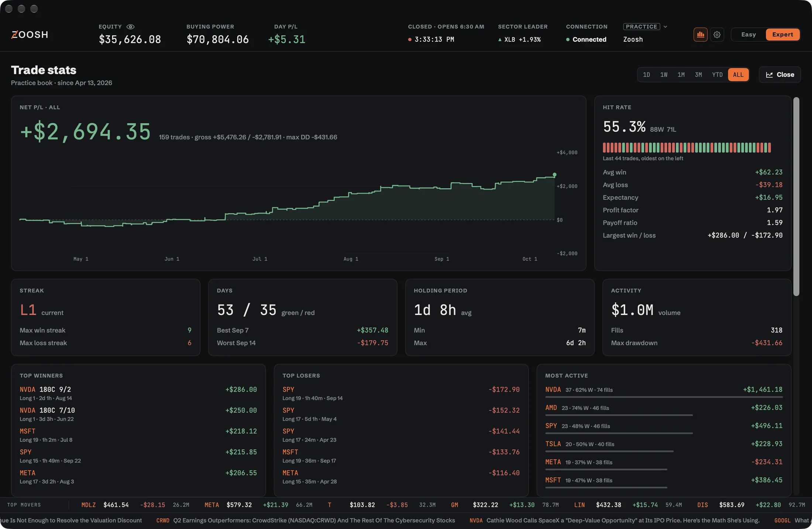
Task: Click the Zoosh logo
Action: 30,34
